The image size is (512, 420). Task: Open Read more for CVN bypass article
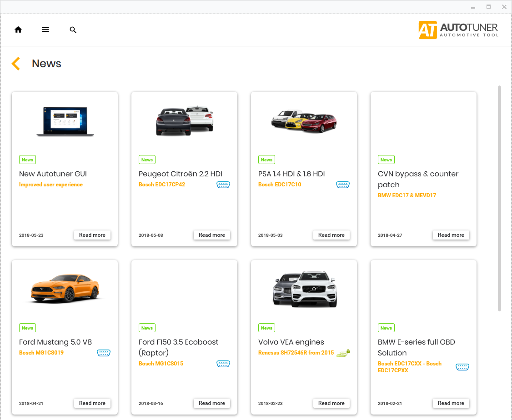[451, 235]
